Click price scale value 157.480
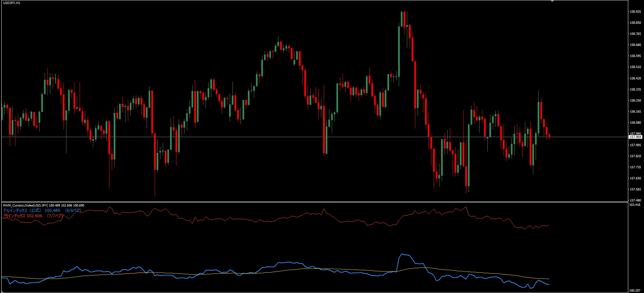The image size is (644, 293). [636, 200]
